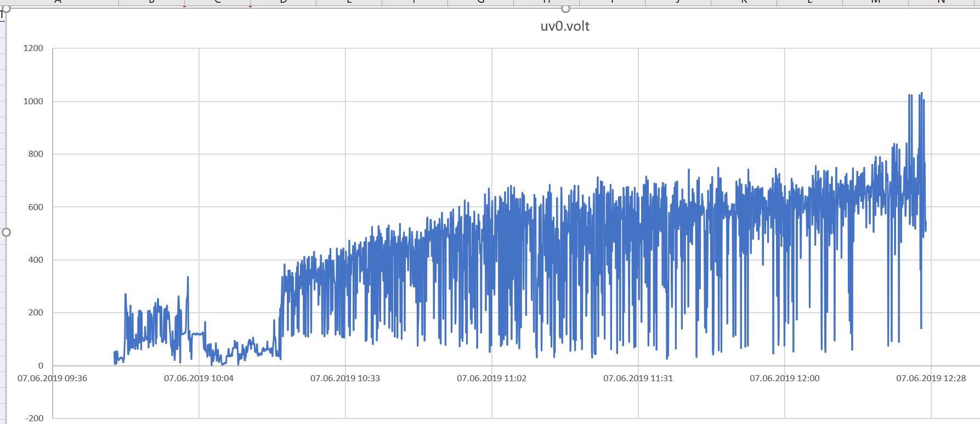Click the 400 vertical axis label

pyautogui.click(x=36, y=260)
